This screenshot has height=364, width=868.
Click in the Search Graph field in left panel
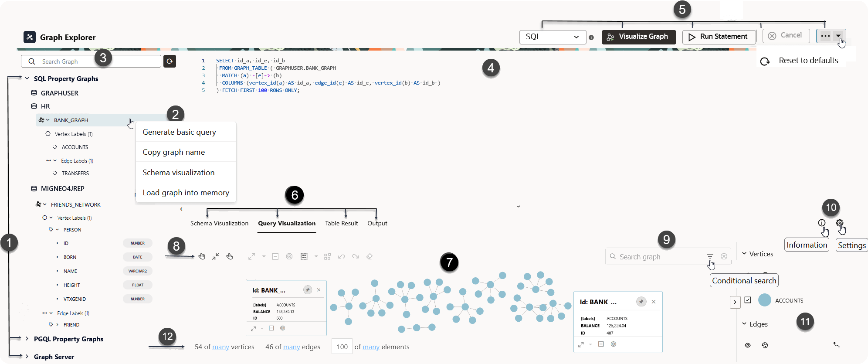pos(91,61)
